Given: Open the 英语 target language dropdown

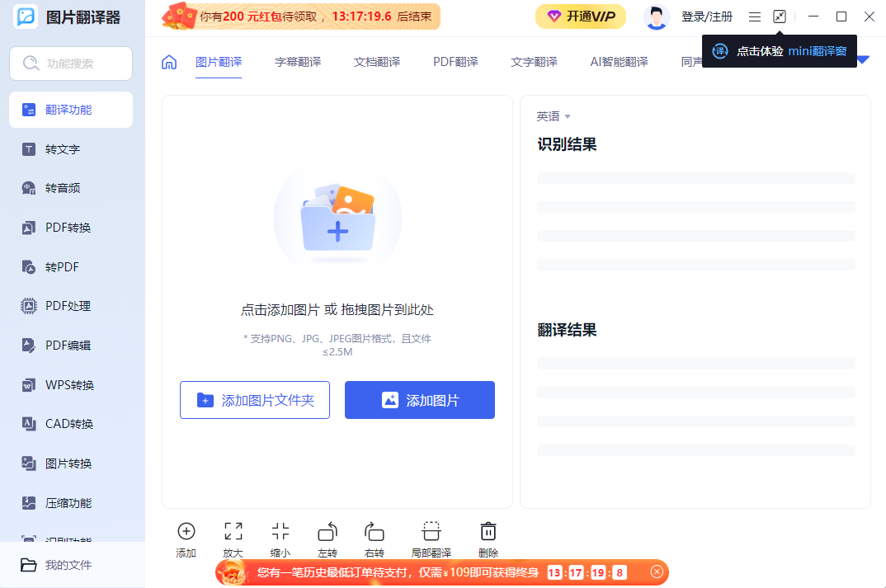Looking at the screenshot, I should (x=554, y=116).
